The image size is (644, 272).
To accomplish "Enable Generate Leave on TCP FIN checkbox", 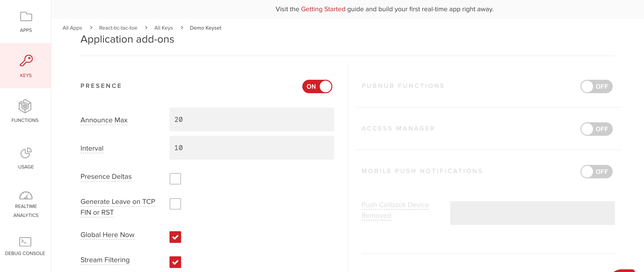I will tap(175, 204).
